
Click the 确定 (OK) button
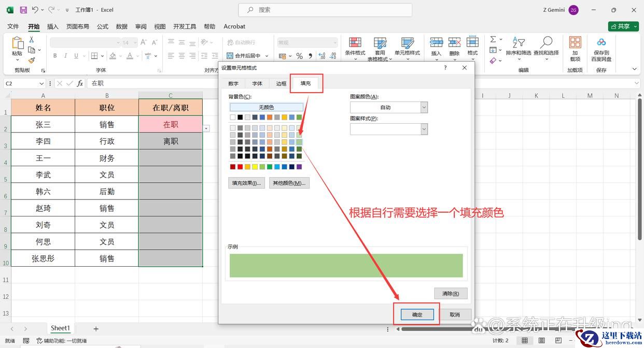417,315
